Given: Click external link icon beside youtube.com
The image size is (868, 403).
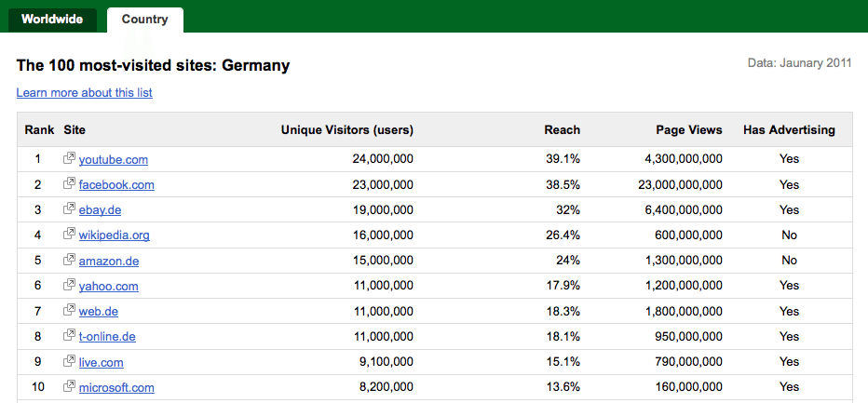Looking at the screenshot, I should (x=69, y=158).
